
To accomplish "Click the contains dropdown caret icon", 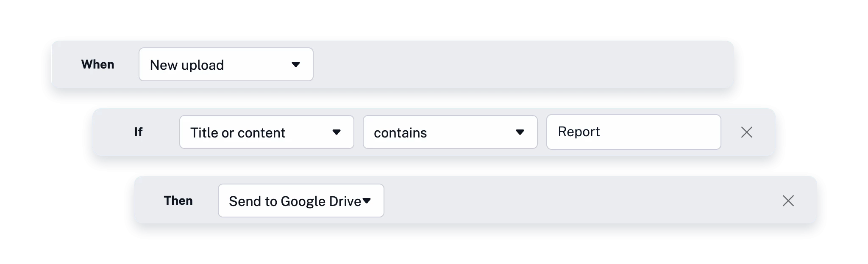I will [x=520, y=132].
